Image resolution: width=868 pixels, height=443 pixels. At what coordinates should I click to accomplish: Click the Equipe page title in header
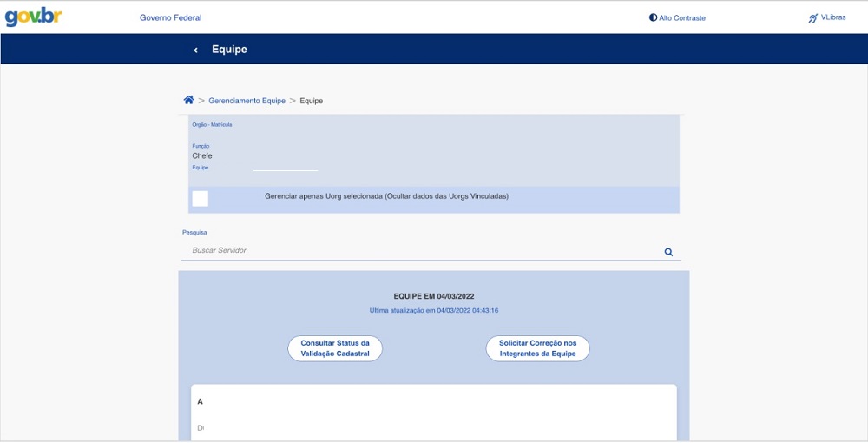[229, 50]
